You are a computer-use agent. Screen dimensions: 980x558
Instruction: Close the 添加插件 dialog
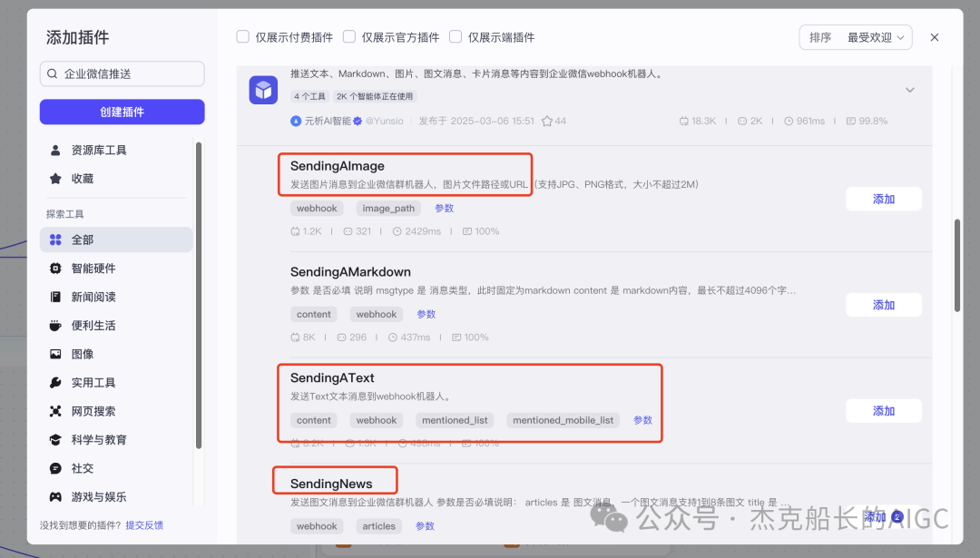coord(935,37)
